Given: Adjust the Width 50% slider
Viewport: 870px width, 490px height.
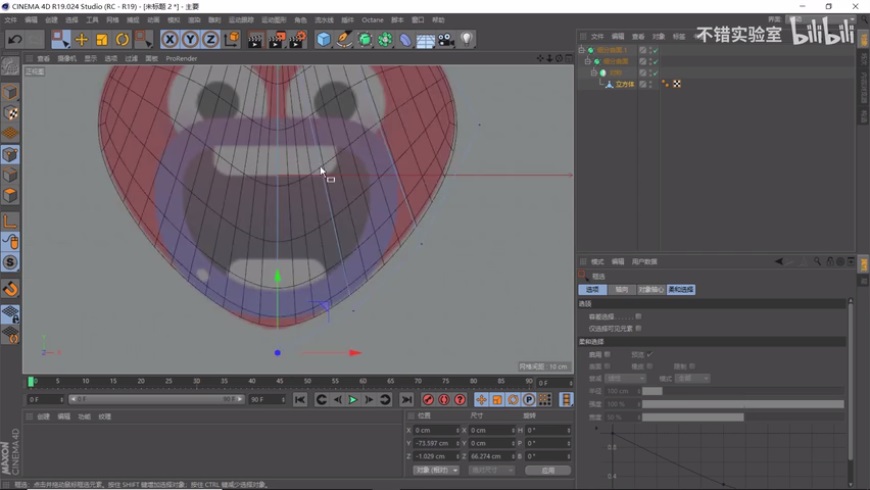Looking at the screenshot, I should (x=743, y=417).
